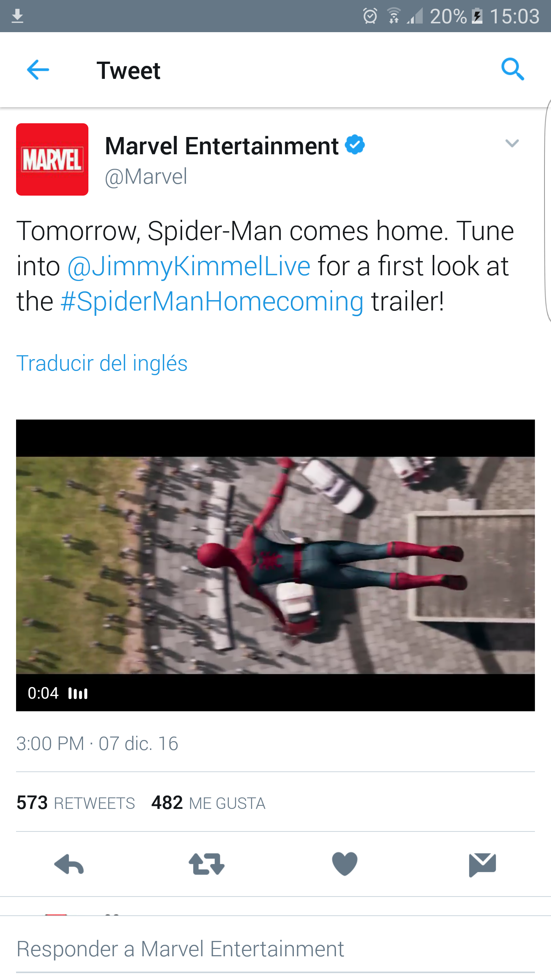View the 482 Me Gusta list
Image resolution: width=551 pixels, height=980 pixels.
(x=208, y=802)
